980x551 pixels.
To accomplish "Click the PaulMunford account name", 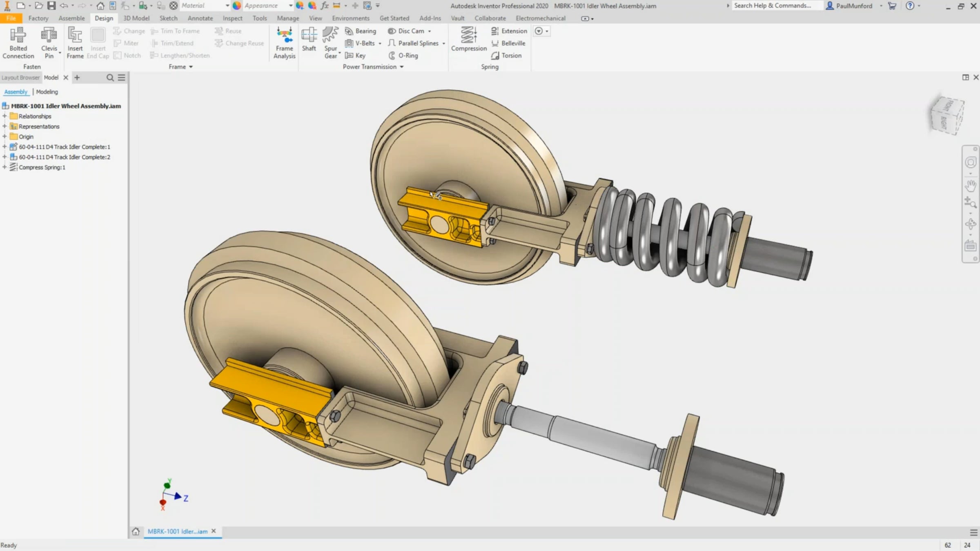I will (x=854, y=6).
